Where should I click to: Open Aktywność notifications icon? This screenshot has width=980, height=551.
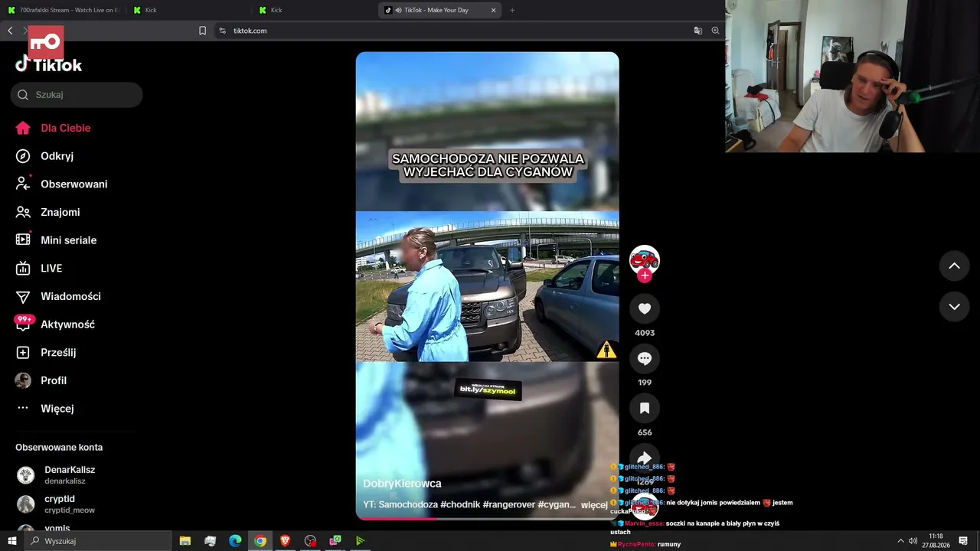click(x=23, y=324)
